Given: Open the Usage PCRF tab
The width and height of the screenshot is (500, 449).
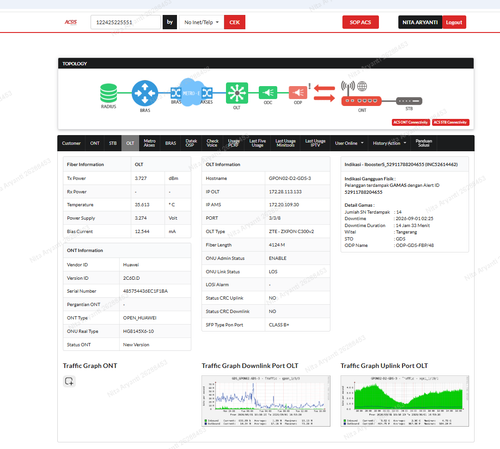Looking at the screenshot, I should click(x=233, y=143).
